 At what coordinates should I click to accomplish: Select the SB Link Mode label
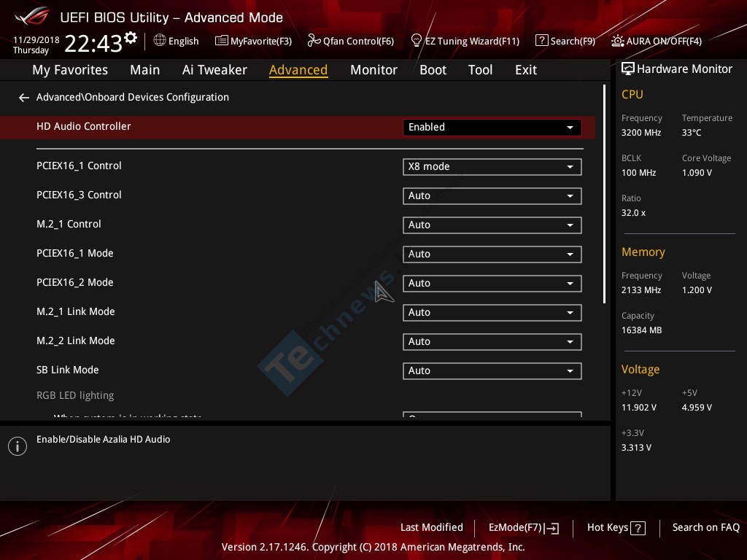(68, 370)
